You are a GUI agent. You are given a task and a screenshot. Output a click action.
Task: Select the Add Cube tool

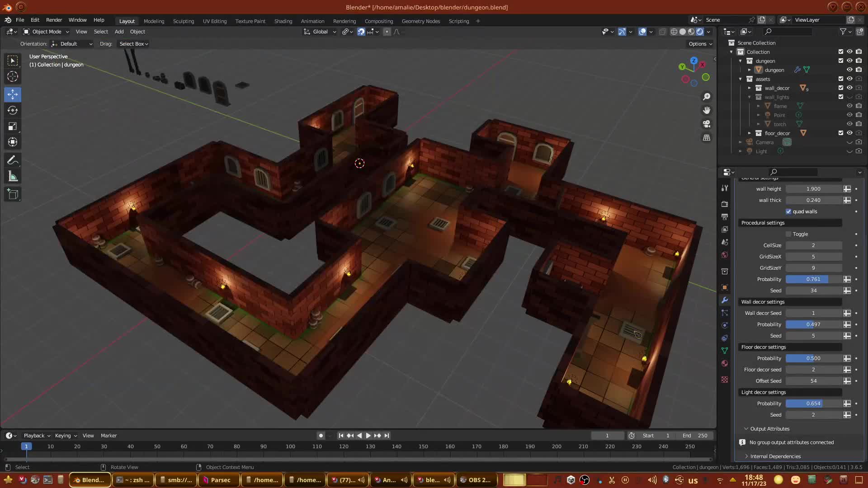click(13, 195)
